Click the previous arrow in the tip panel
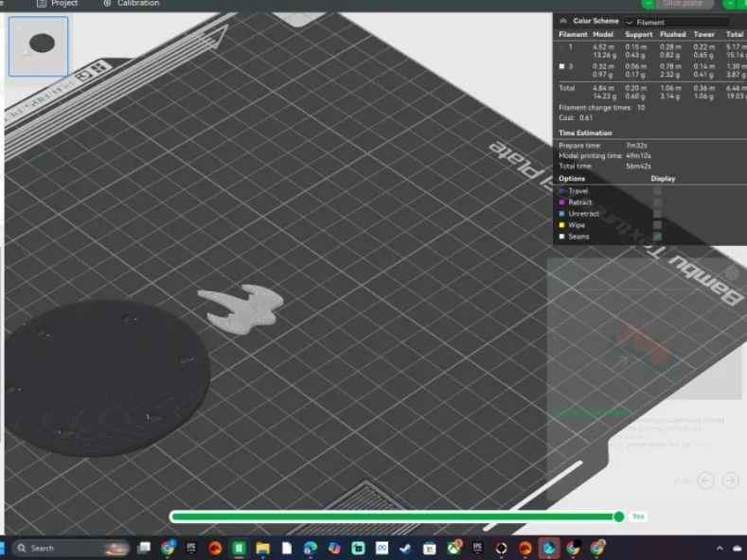Viewport: 747px width, 560px height. tap(705, 480)
